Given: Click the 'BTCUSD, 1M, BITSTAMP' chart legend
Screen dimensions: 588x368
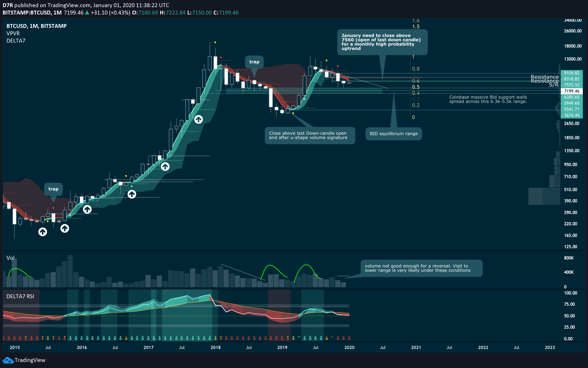Looking at the screenshot, I should (37, 26).
